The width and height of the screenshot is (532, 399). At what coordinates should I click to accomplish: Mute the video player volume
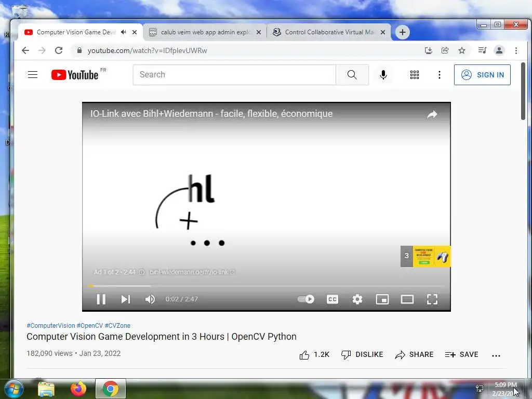(x=150, y=299)
